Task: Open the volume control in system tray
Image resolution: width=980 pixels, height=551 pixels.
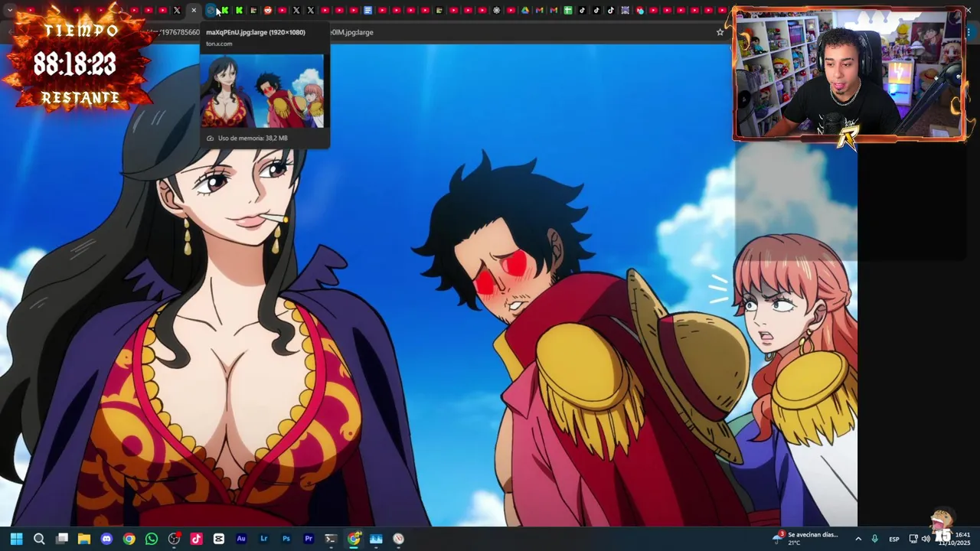Action: [x=926, y=539]
